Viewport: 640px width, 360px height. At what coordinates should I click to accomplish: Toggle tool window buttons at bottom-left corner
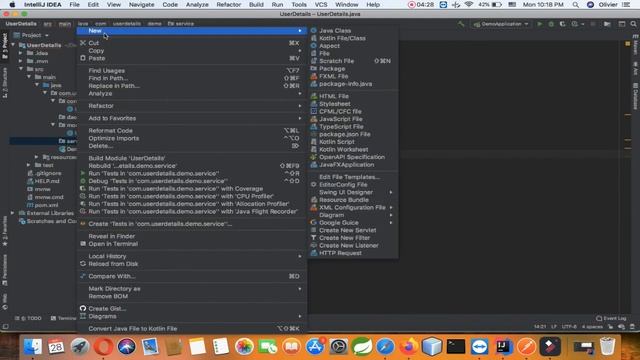pyautogui.click(x=5, y=327)
